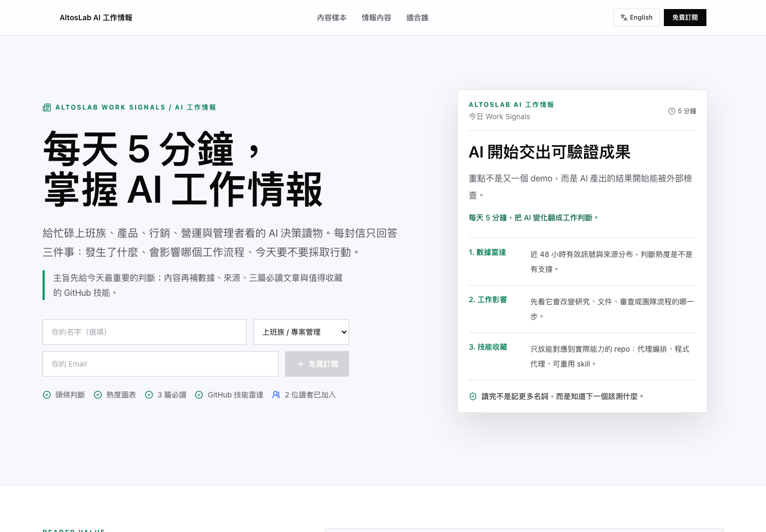The height and width of the screenshot is (532, 766).
Task: Click the users icon beside 2 位讀者已加入
Action: click(276, 395)
